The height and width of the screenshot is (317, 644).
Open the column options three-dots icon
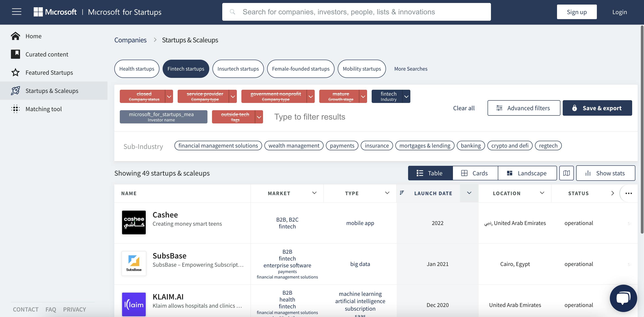(x=629, y=193)
